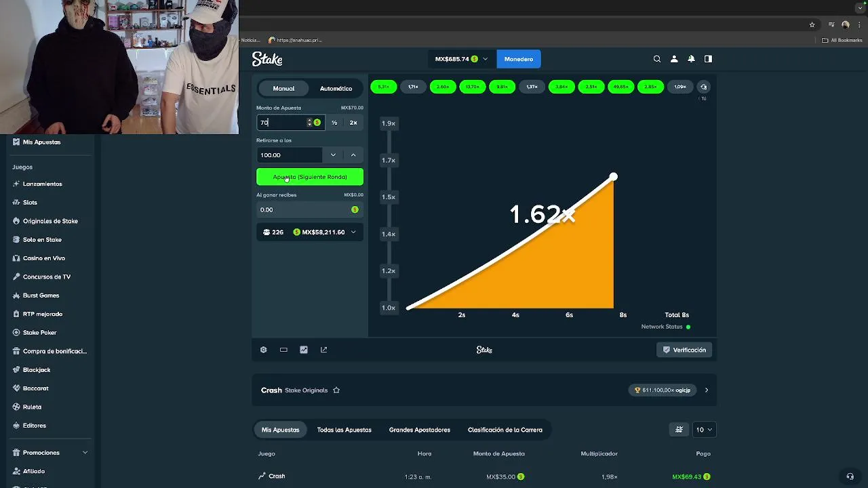Toggle the right sidebar panel icon
Image resolution: width=868 pixels, height=488 pixels.
tap(708, 59)
